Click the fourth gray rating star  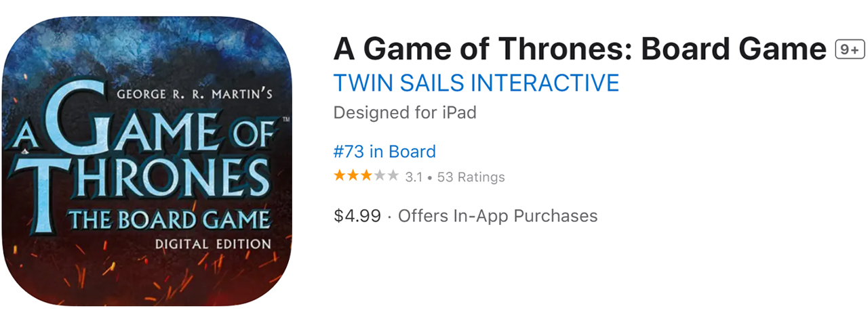click(x=380, y=177)
